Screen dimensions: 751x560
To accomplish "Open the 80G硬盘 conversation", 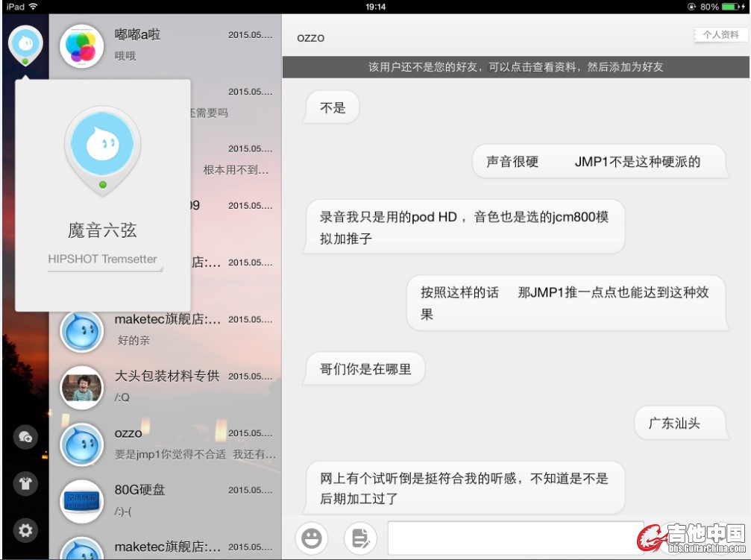I will point(166,501).
